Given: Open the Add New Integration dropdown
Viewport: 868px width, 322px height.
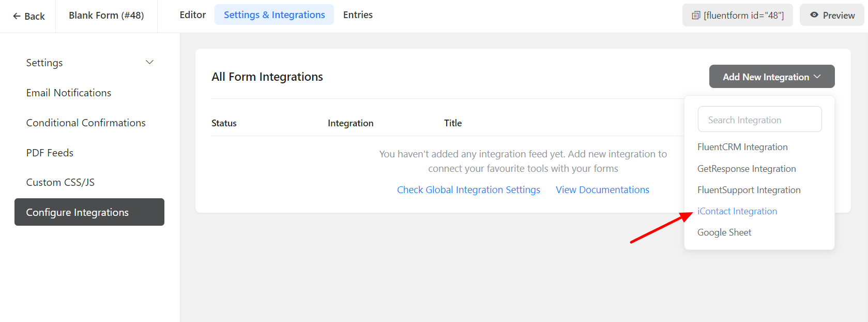Looking at the screenshot, I should (771, 77).
